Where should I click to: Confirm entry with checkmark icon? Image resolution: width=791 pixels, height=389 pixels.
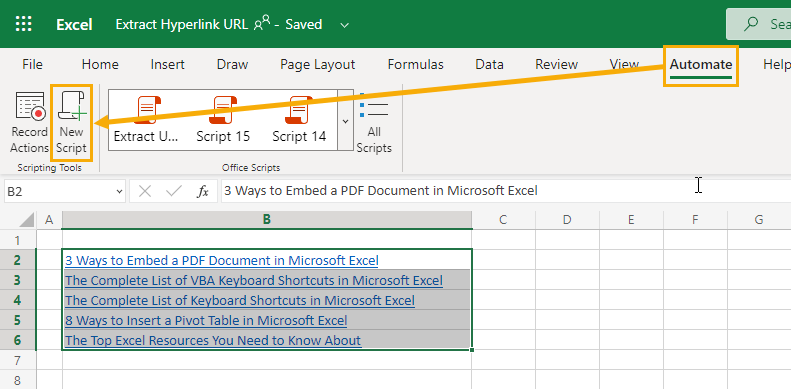174,191
